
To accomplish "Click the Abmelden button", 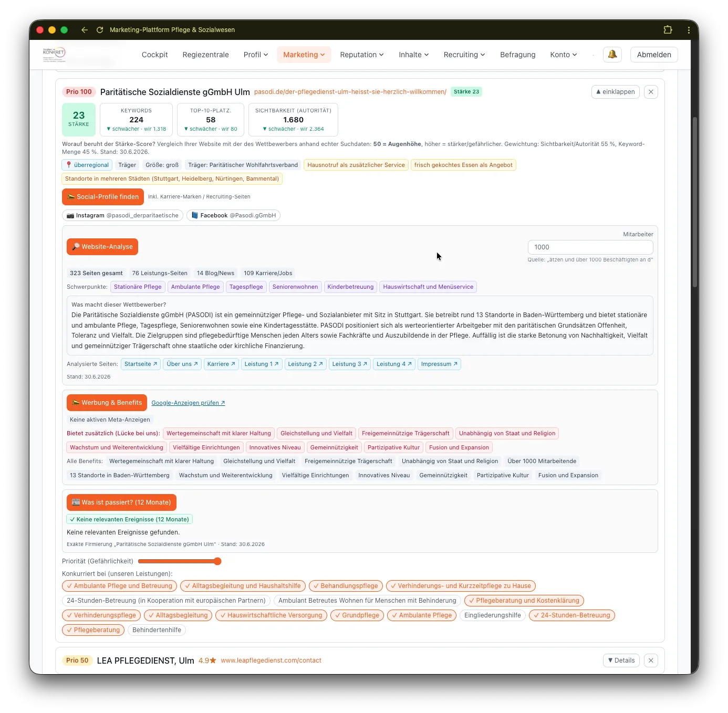I will click(x=654, y=55).
